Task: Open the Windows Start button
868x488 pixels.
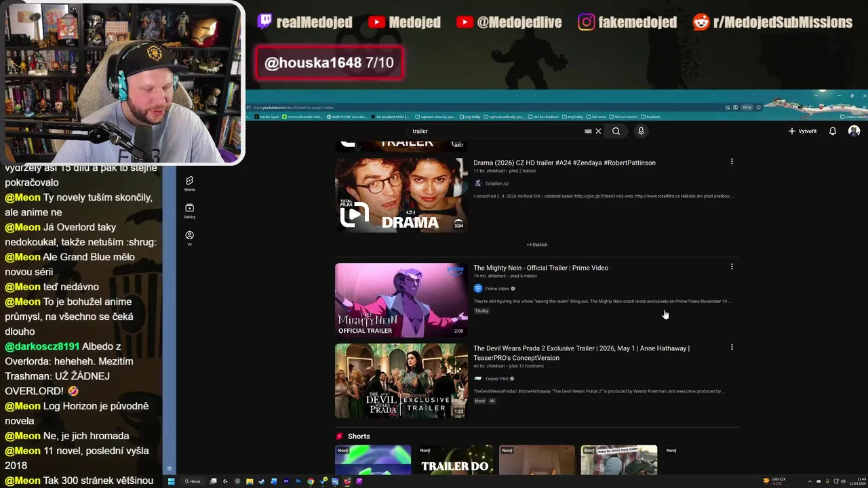Action: [172, 481]
